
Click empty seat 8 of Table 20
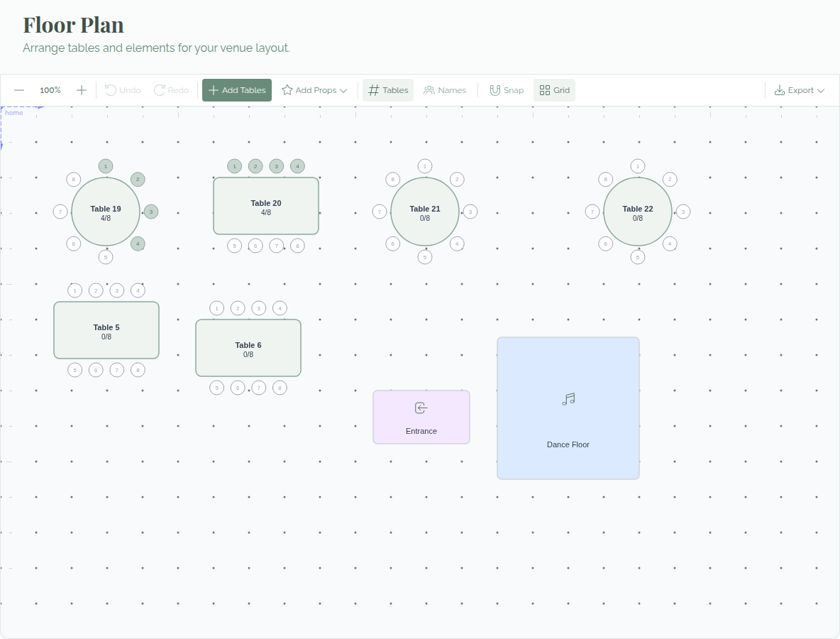(297, 246)
